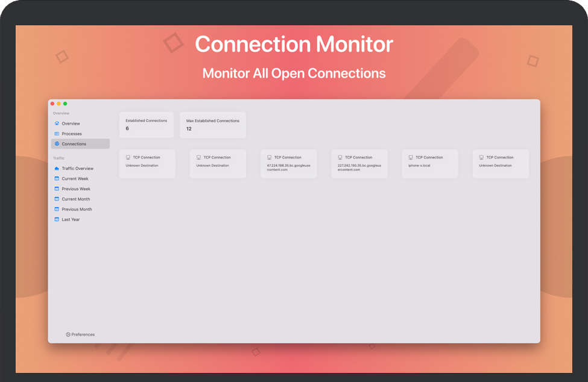Click the Established Connections card
Image resolution: width=588 pixels, height=382 pixels.
click(x=147, y=125)
